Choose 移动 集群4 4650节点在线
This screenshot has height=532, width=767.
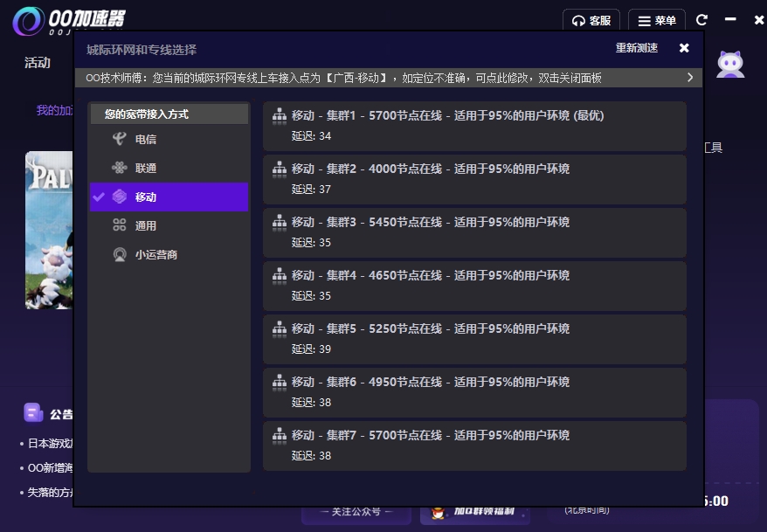[474, 286]
